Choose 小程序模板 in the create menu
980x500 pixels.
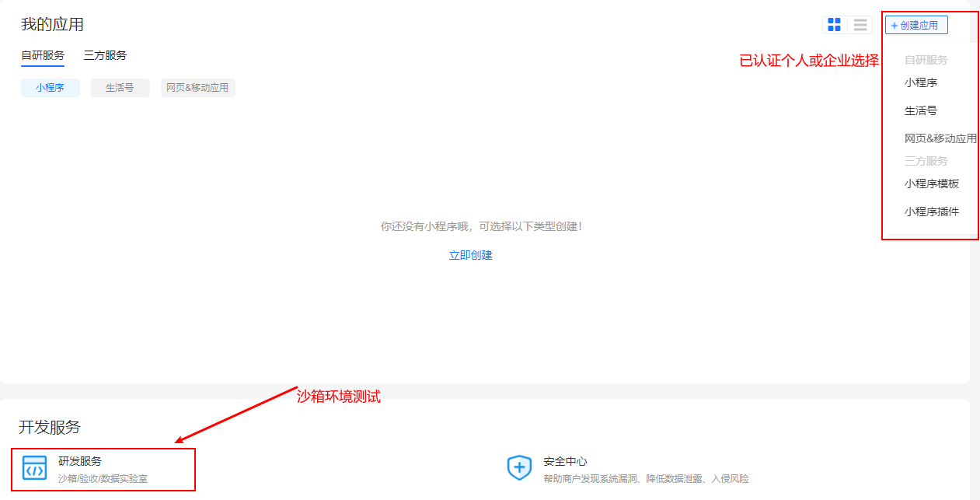(x=932, y=184)
